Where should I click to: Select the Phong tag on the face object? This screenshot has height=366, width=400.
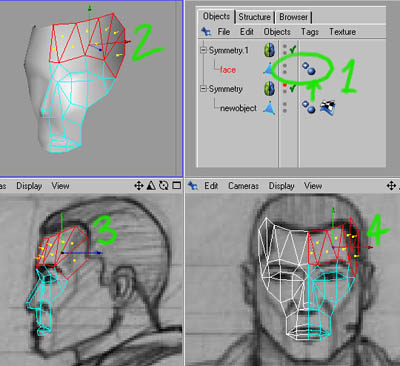309,68
